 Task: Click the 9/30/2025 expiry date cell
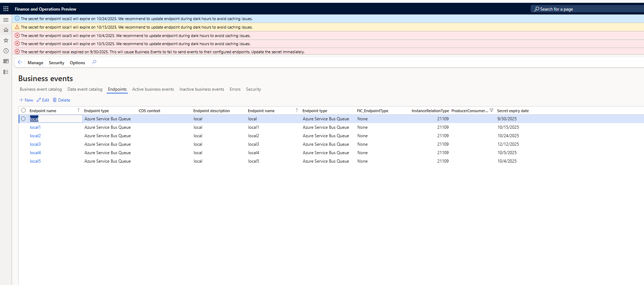coord(507,119)
